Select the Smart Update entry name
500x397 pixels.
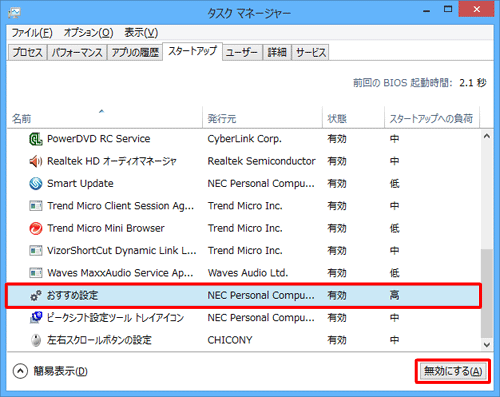click(80, 183)
